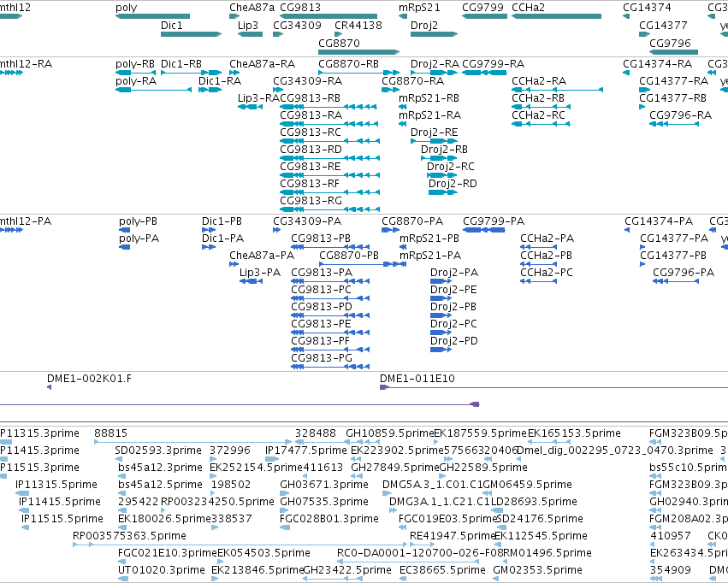
Task: Click the mRpS21-RB transcript
Action: (x=403, y=107)
